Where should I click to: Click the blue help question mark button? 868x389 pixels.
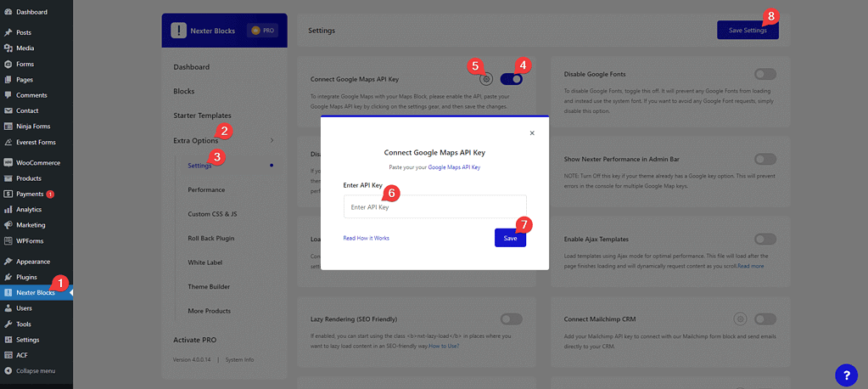pos(846,375)
